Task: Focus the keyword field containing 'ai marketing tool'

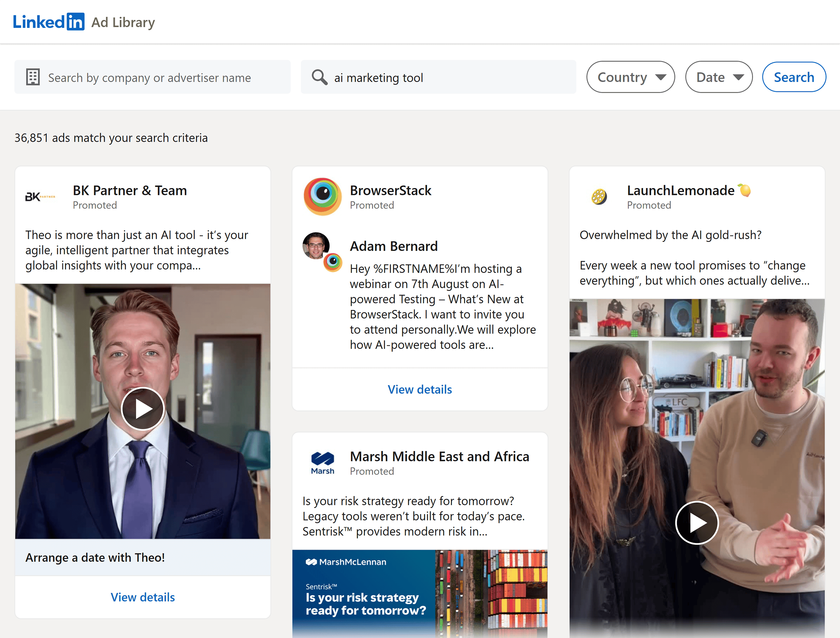Action: pyautogui.click(x=438, y=77)
